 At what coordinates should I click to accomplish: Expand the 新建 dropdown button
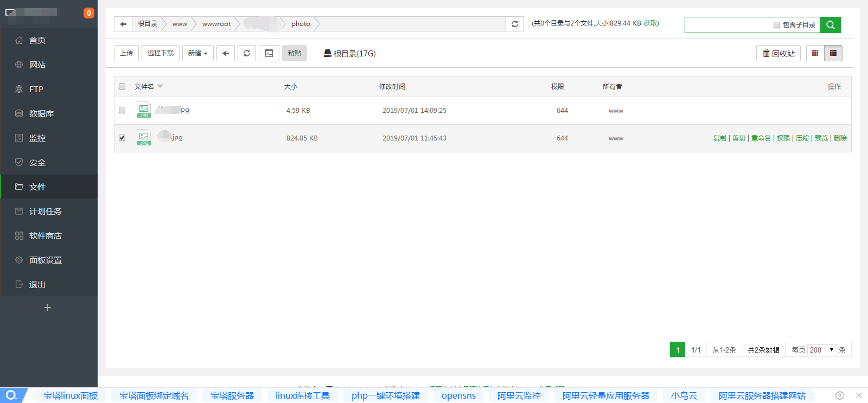198,53
